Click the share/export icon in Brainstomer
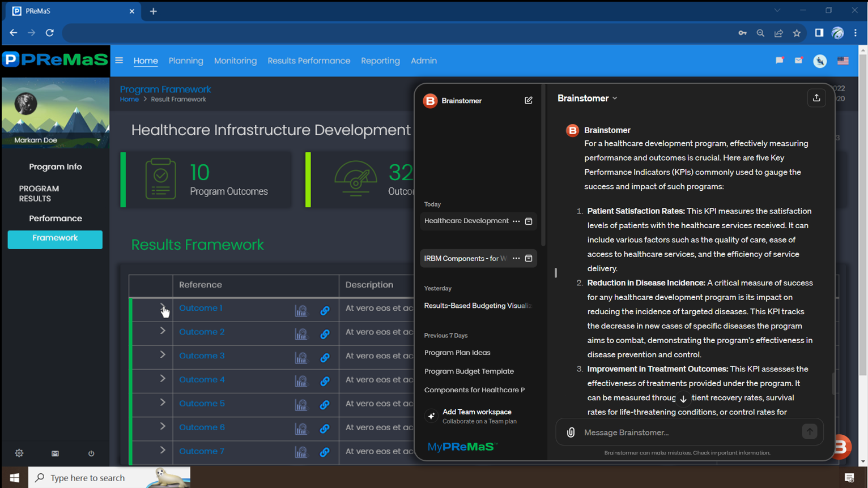This screenshot has height=488, width=868. 816,99
